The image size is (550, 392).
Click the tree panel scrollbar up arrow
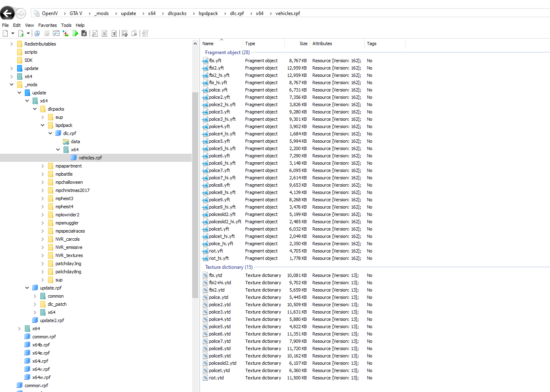click(x=195, y=44)
